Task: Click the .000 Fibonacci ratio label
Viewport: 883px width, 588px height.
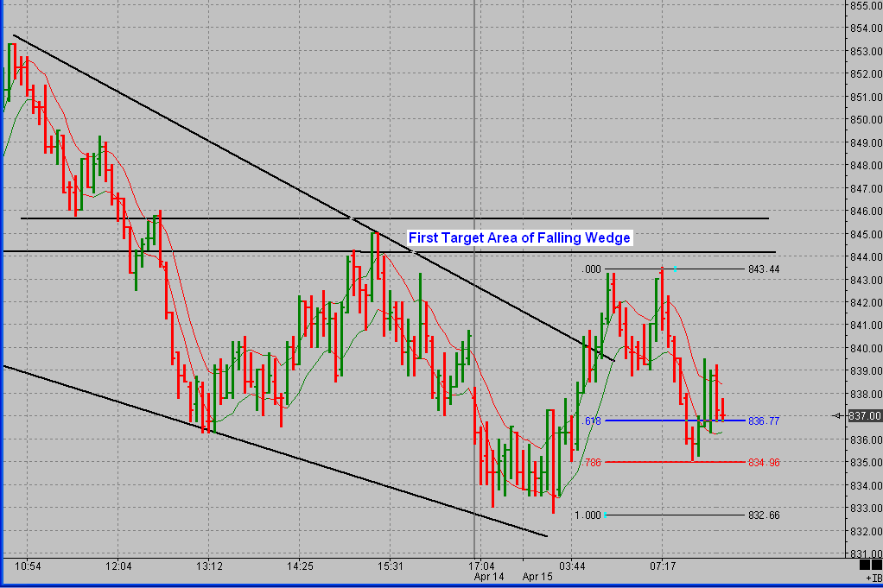Action: (591, 269)
